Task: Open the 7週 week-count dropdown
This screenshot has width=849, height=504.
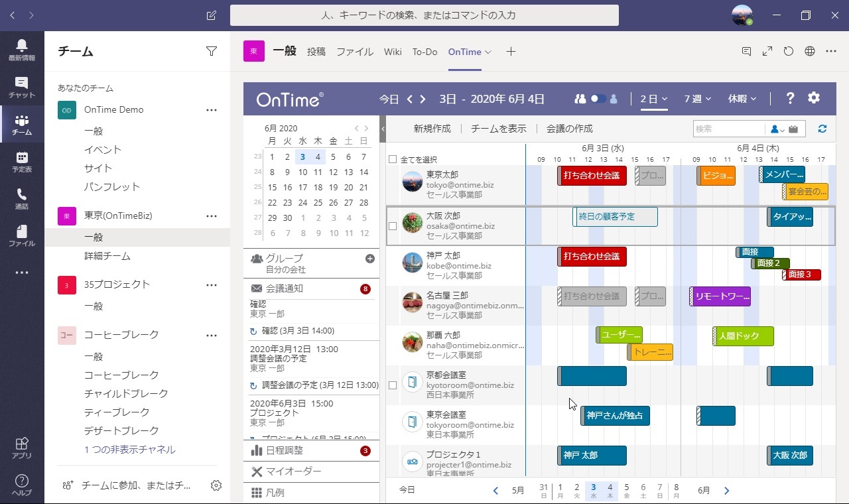Action: tap(698, 99)
